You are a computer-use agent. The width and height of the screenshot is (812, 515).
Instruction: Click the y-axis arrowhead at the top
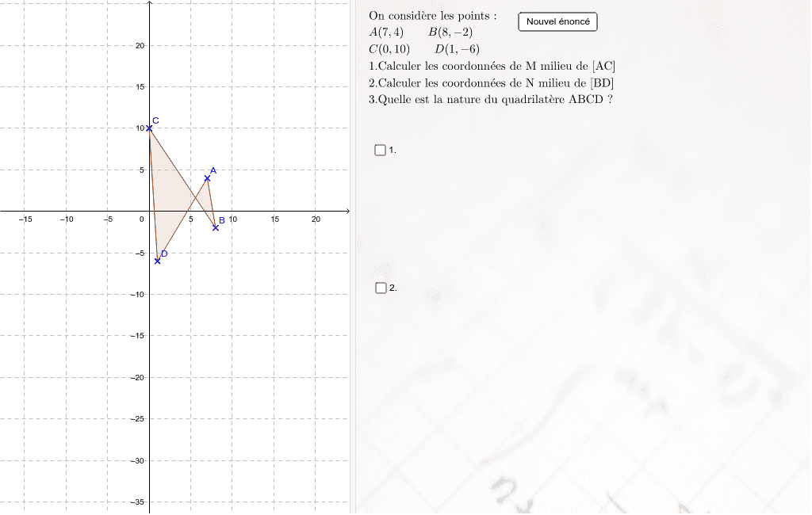pyautogui.click(x=150, y=3)
